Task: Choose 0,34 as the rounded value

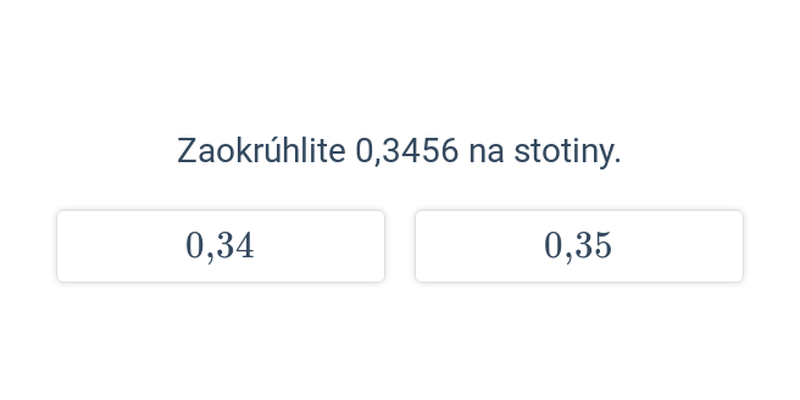Action: coord(220,246)
